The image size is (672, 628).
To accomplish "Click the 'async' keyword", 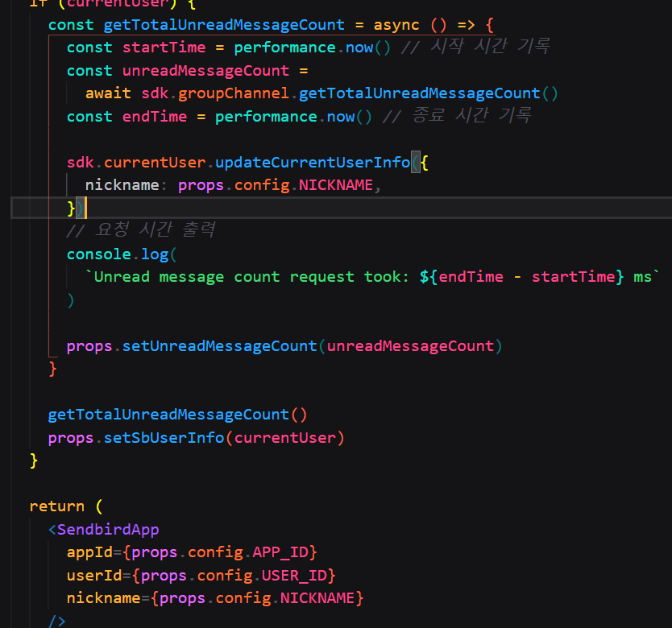I will pos(396,25).
